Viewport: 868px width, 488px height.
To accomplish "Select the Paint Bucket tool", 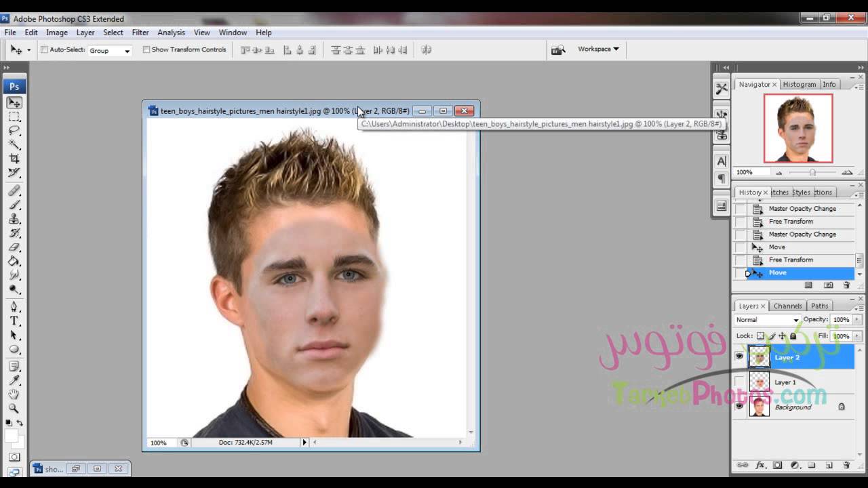I will coord(14,261).
